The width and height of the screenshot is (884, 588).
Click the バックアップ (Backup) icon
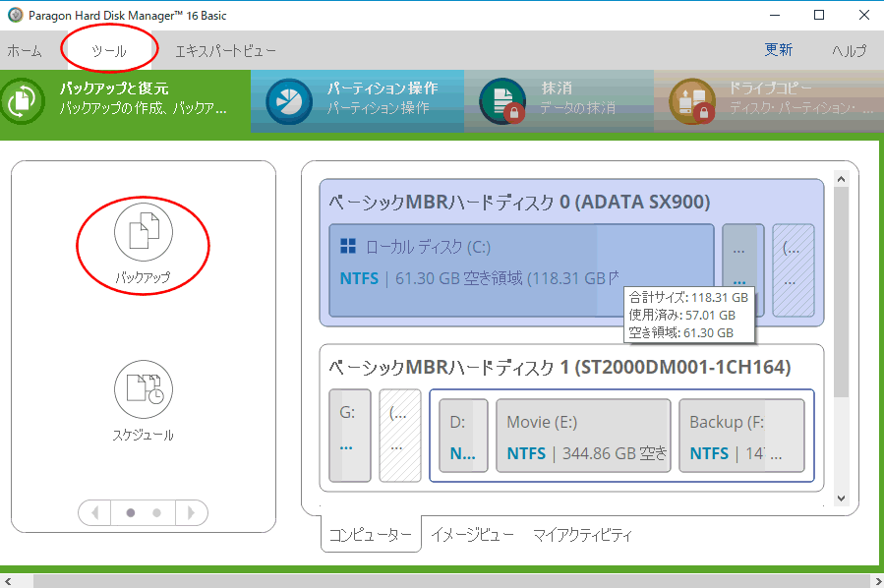[143, 233]
